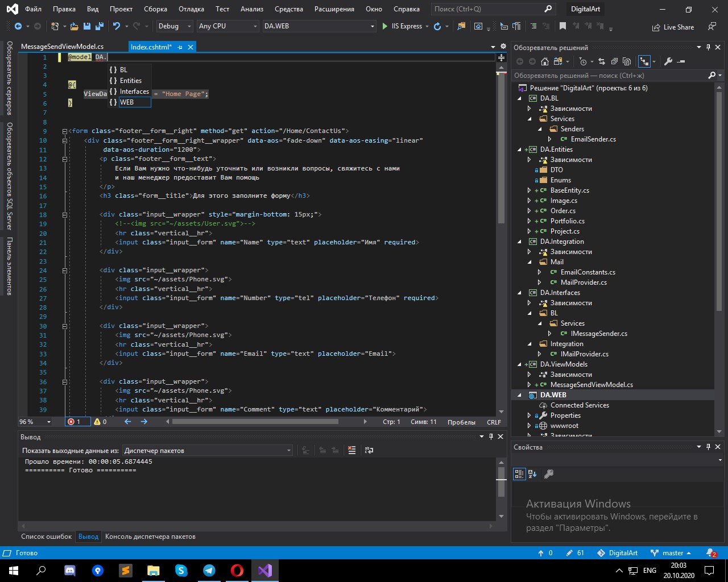Open Telegram from the Windows taskbar
Screen dimensions: 728x582
209,570
